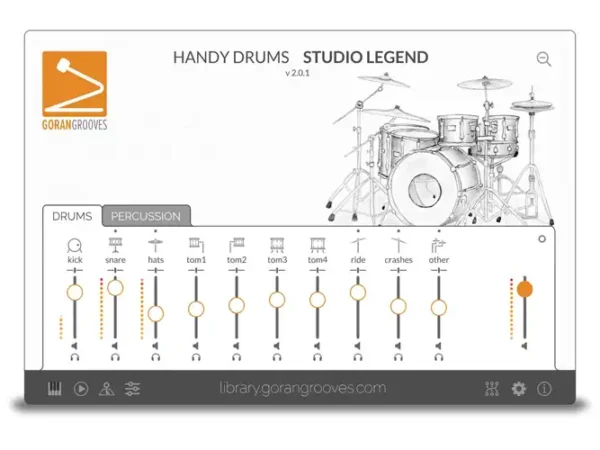Viewport: 600px width, 450px height.
Task: Click the small circle button above master
Action: 542,239
